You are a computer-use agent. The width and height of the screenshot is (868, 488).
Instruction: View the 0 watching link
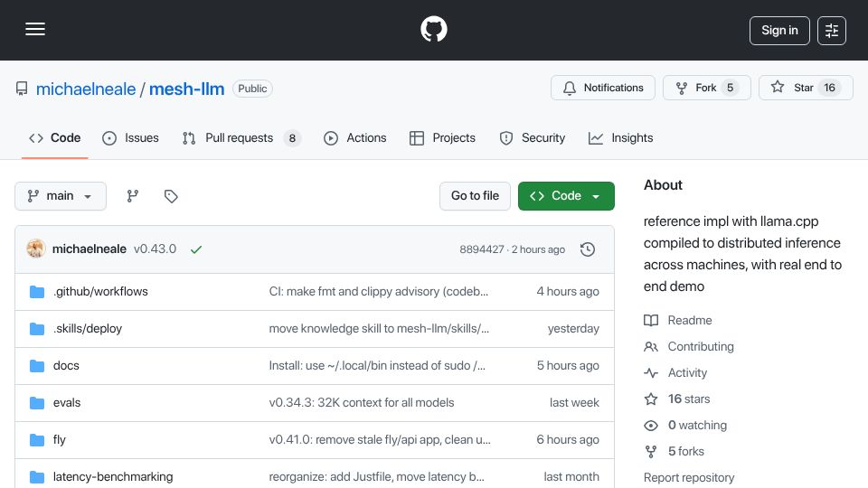[685, 426]
